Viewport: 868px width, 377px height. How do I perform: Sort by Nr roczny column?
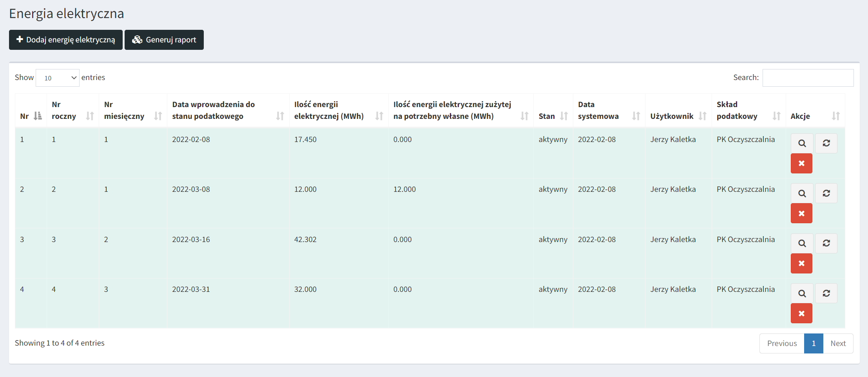tap(72, 111)
